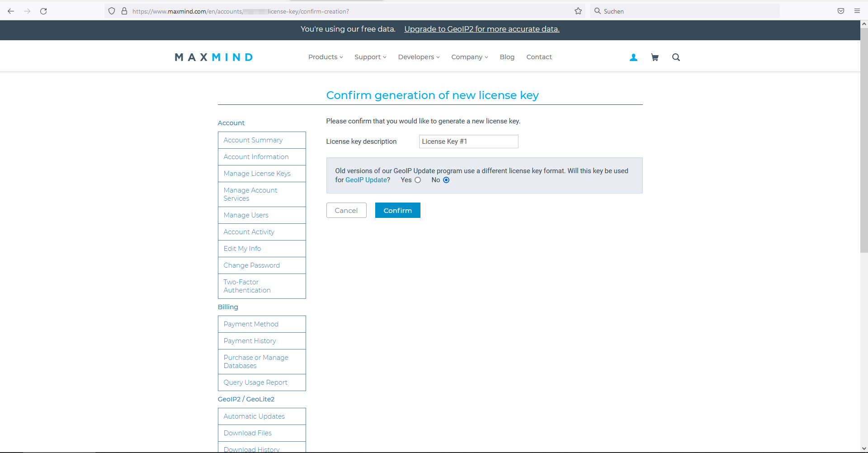Open Manage Account Services
The height and width of the screenshot is (453, 868).
pyautogui.click(x=262, y=194)
